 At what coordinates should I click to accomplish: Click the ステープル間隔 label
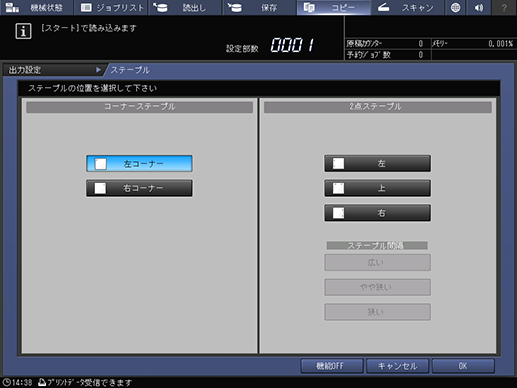pos(377,246)
